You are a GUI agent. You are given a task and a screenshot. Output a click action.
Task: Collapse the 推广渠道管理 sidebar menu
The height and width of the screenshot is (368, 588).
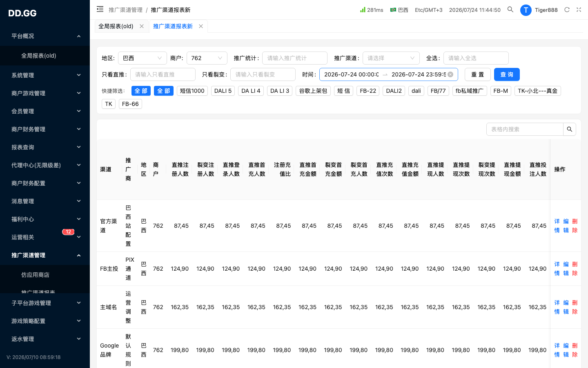45,255
